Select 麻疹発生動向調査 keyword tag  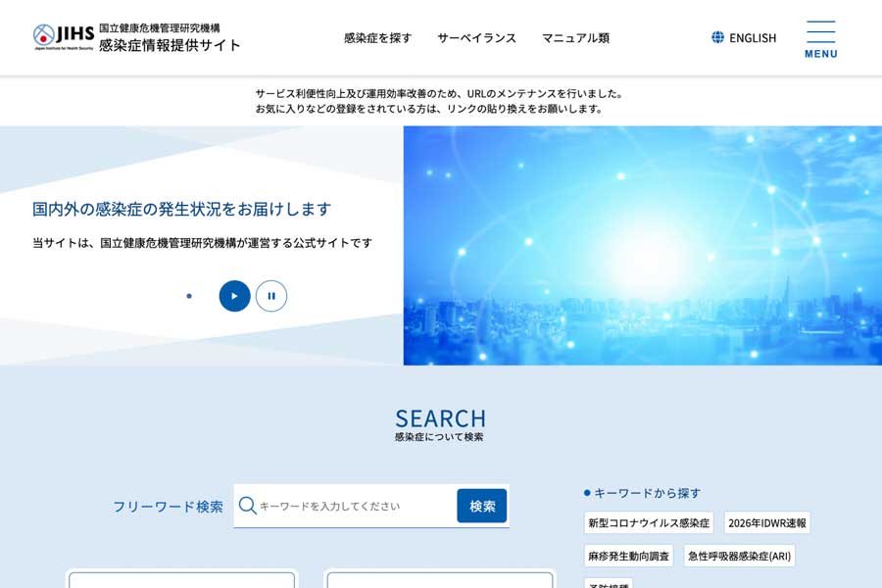pyautogui.click(x=628, y=556)
